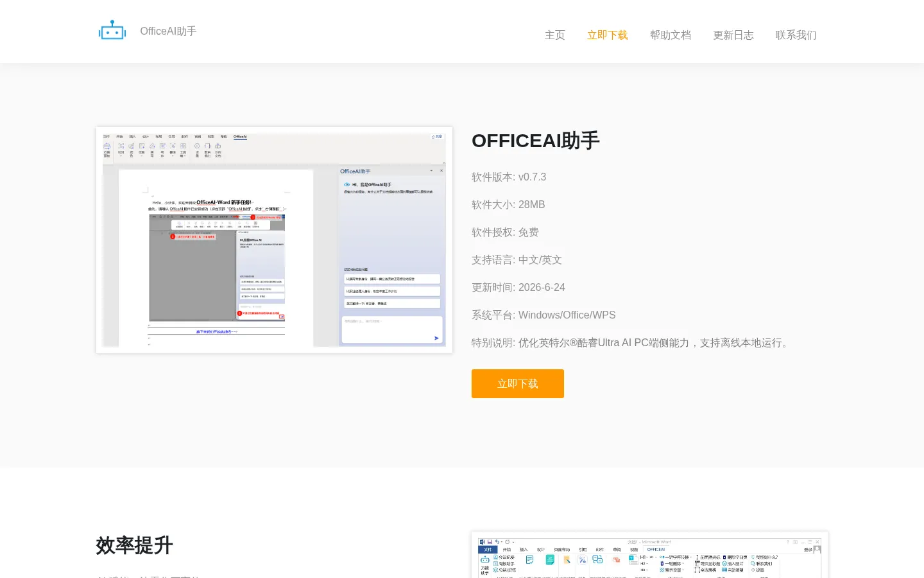The image size is (924, 578).
Task: Click the OFFICEAI助手 heading
Action: 536,141
